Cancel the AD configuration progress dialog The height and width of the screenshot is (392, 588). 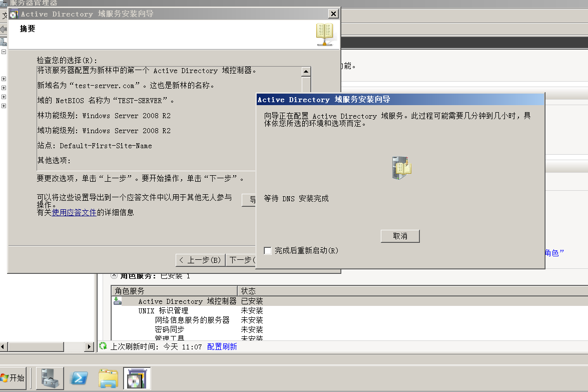400,236
